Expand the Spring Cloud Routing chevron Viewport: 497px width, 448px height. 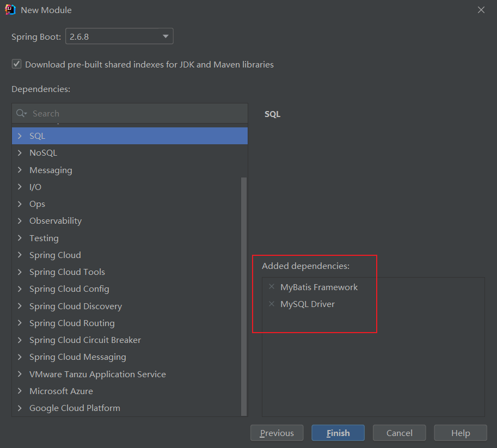click(x=20, y=323)
